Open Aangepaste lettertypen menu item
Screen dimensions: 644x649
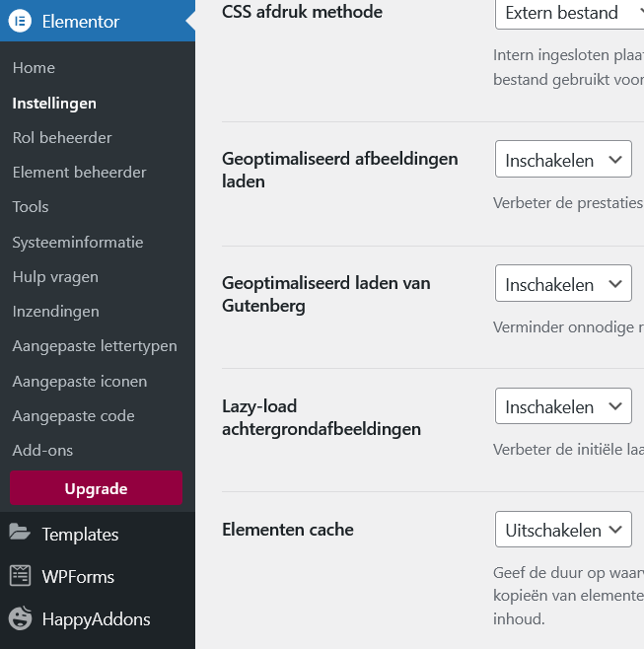(x=95, y=346)
